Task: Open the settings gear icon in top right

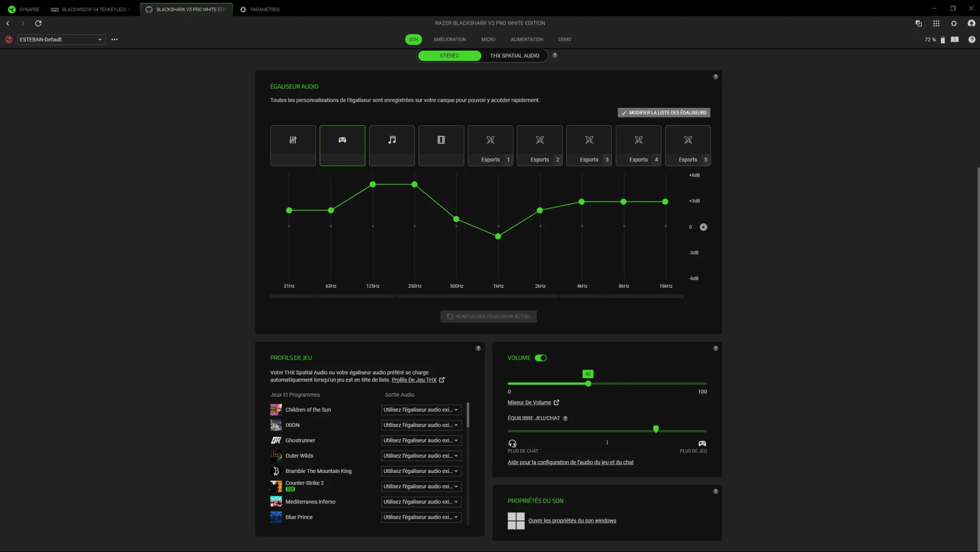Action: click(x=954, y=23)
